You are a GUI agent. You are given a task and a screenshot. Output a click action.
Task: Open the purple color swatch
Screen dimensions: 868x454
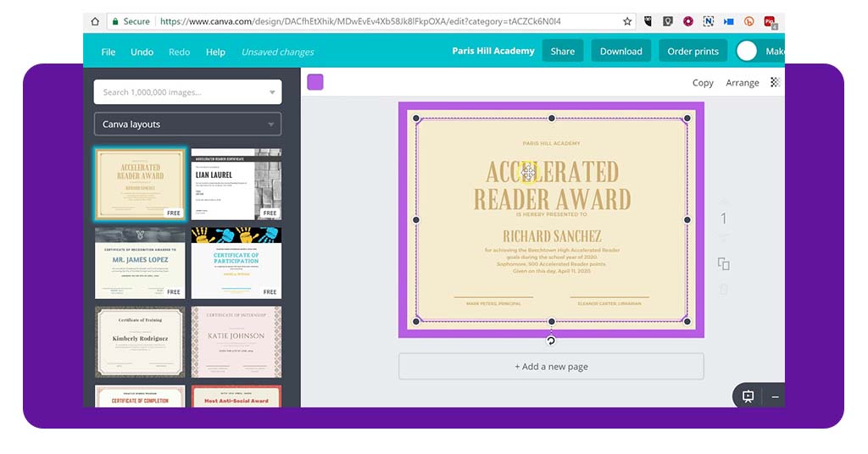click(x=315, y=82)
